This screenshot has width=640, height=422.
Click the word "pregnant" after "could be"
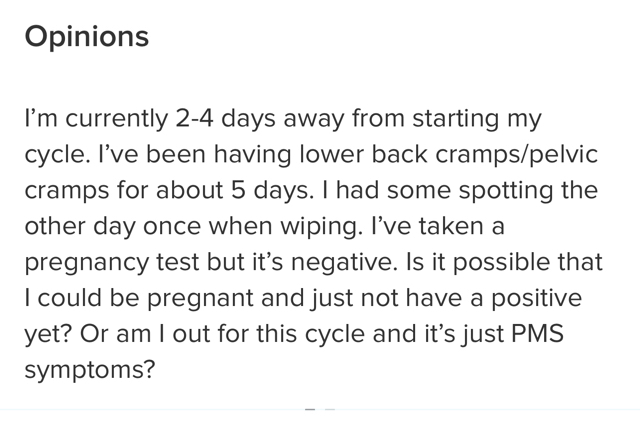click(200, 299)
